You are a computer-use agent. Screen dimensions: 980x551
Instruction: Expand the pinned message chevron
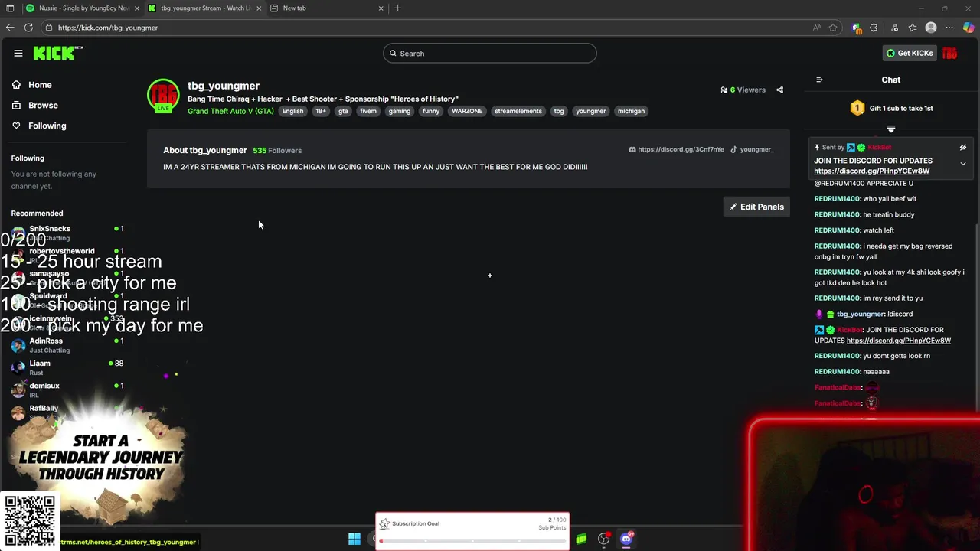click(x=963, y=164)
